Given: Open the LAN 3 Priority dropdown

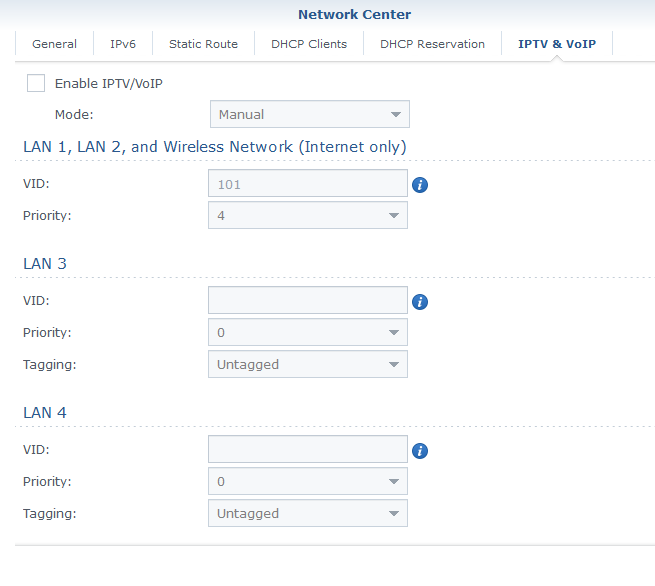Looking at the screenshot, I should click(307, 332).
